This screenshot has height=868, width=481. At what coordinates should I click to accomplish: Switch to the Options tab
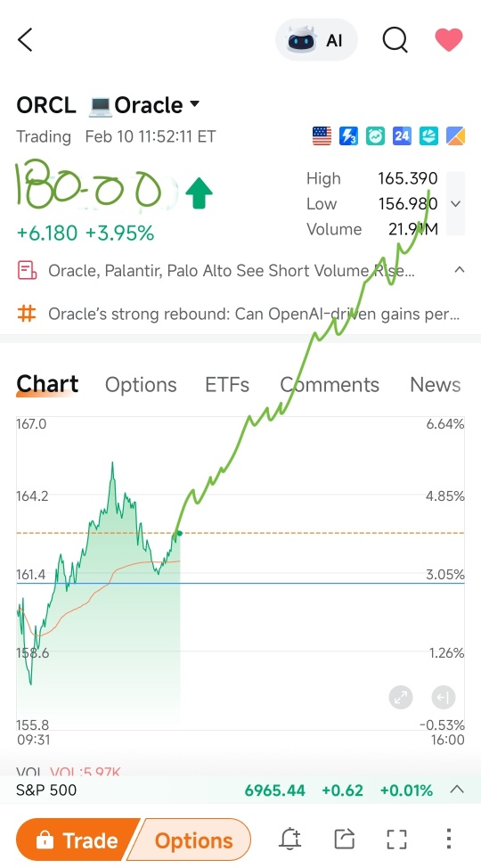coord(141,385)
